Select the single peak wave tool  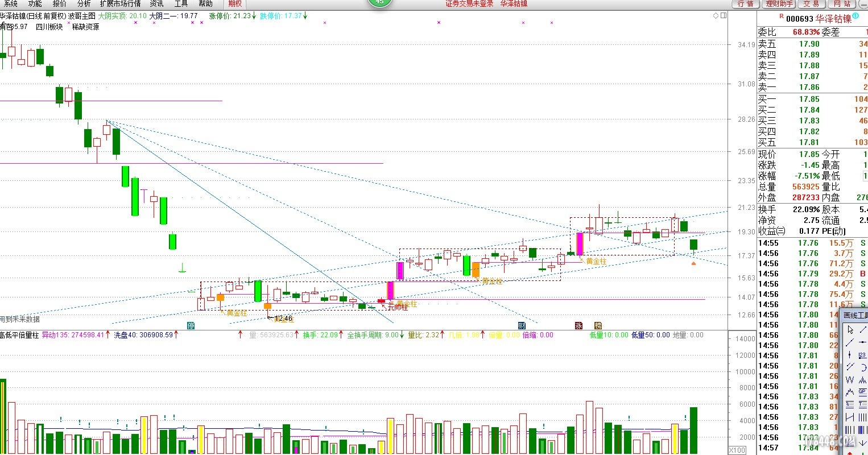[850, 392]
